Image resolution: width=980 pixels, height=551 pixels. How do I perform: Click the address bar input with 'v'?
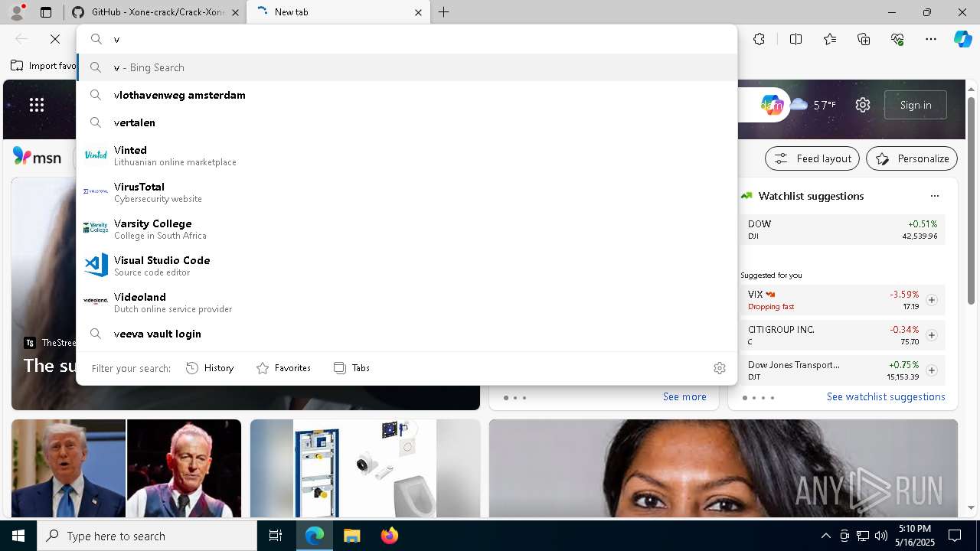pos(407,39)
